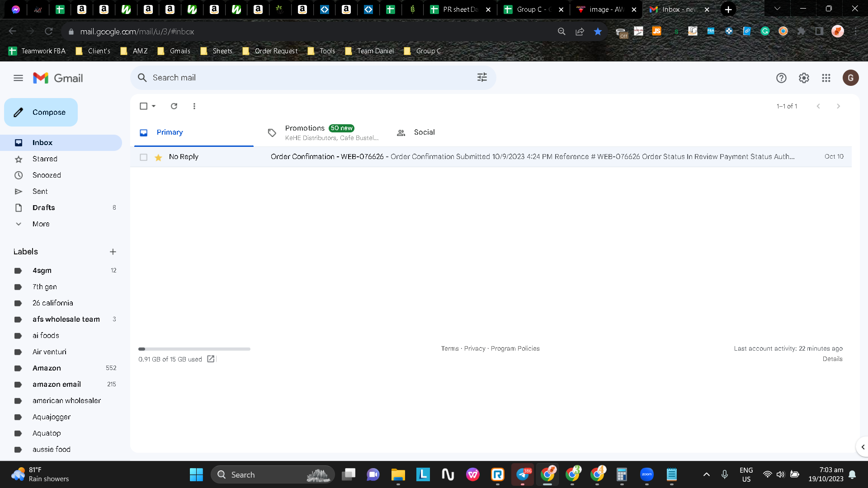Open the Sheets bookmark folder
The height and width of the screenshot is (488, 868).
(x=217, y=51)
